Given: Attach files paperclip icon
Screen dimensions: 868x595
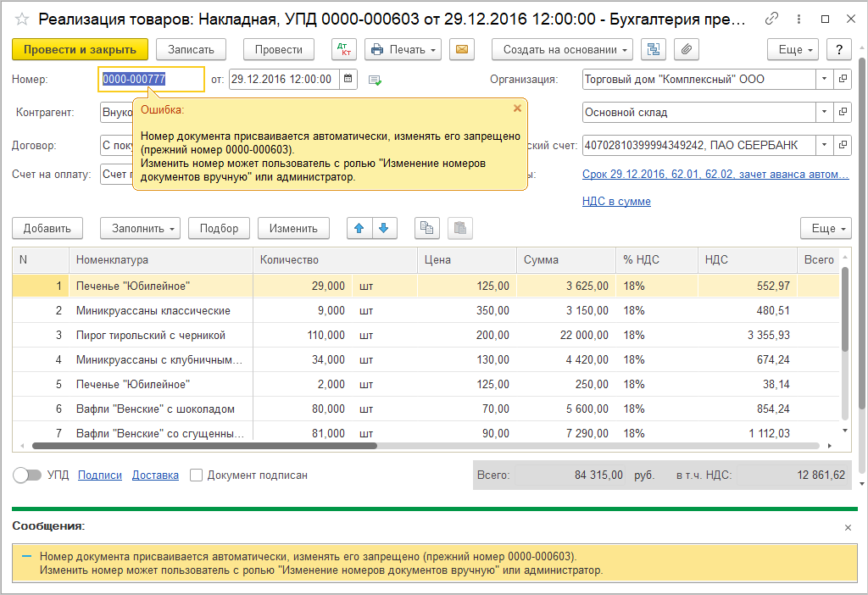Looking at the screenshot, I should point(687,49).
